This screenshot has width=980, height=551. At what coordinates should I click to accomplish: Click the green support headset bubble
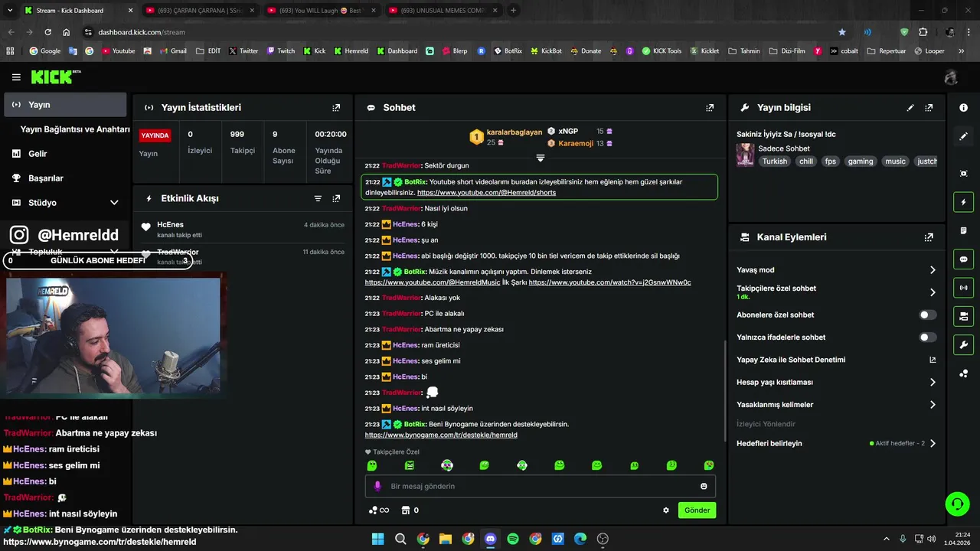point(957,504)
